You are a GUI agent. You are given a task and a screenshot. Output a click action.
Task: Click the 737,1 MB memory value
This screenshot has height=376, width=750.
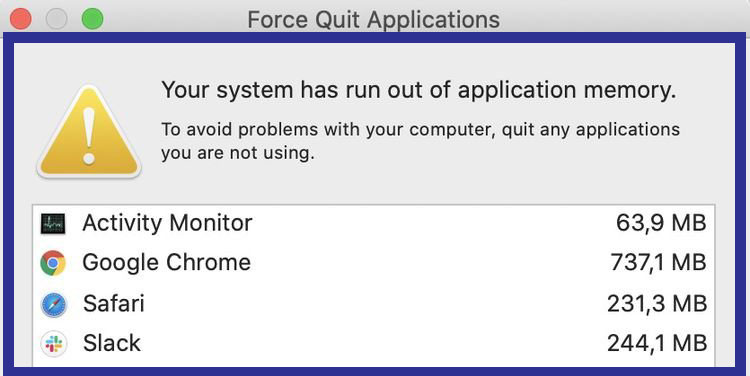tap(658, 263)
